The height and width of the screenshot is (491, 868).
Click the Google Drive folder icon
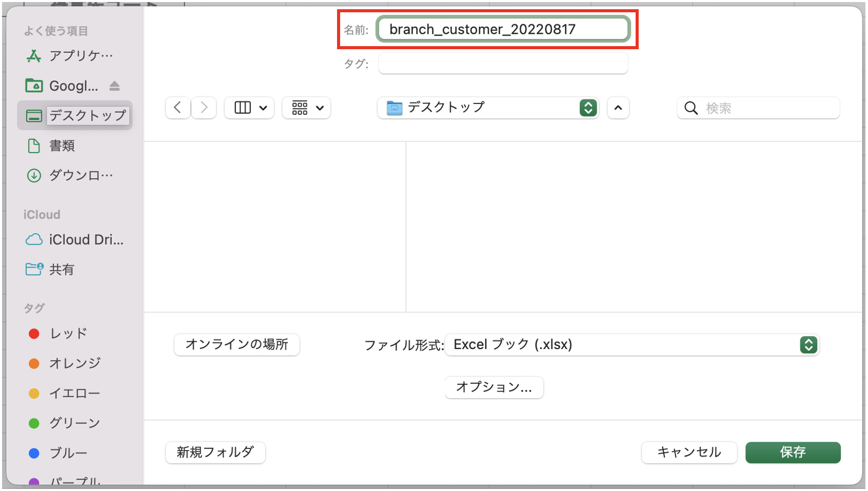[x=34, y=86]
